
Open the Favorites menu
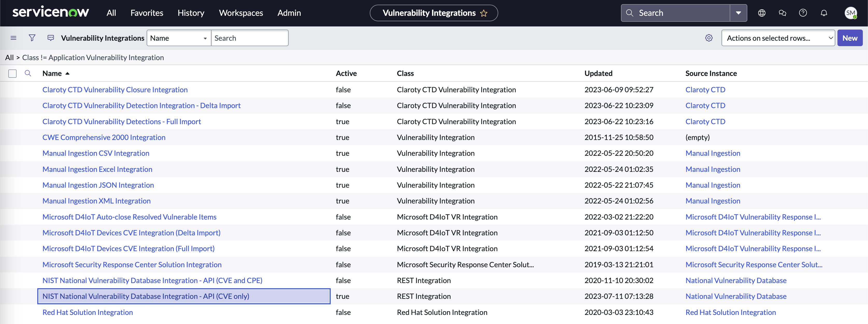(x=147, y=13)
